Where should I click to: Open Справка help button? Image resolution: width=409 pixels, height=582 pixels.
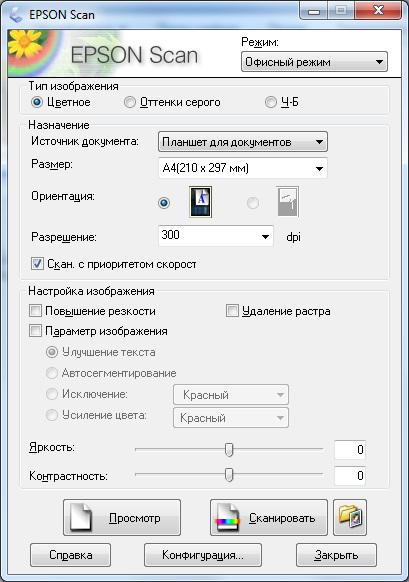(71, 555)
